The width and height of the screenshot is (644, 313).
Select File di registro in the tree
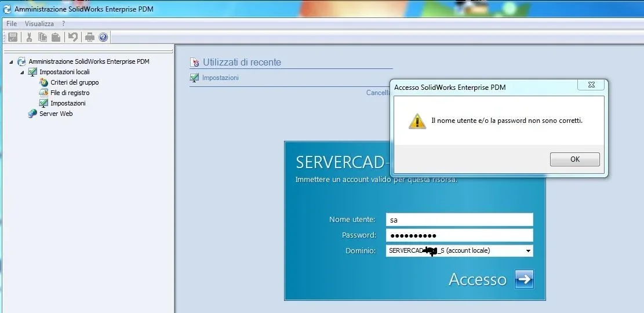coord(70,93)
